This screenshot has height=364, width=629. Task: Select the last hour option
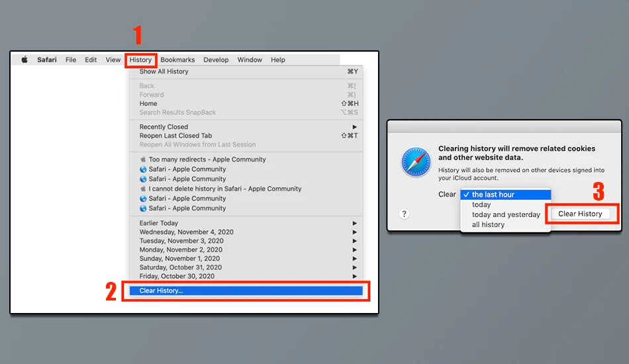506,195
